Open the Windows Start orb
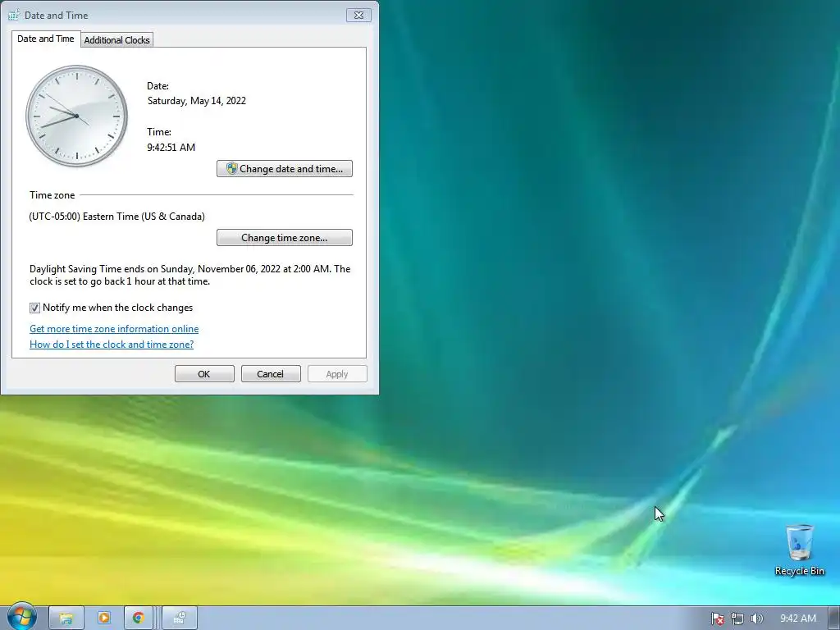Image resolution: width=840 pixels, height=630 pixels. click(21, 617)
